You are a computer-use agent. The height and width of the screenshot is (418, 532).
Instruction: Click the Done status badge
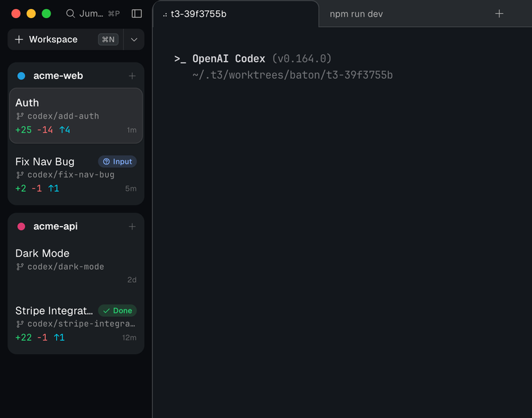117,311
